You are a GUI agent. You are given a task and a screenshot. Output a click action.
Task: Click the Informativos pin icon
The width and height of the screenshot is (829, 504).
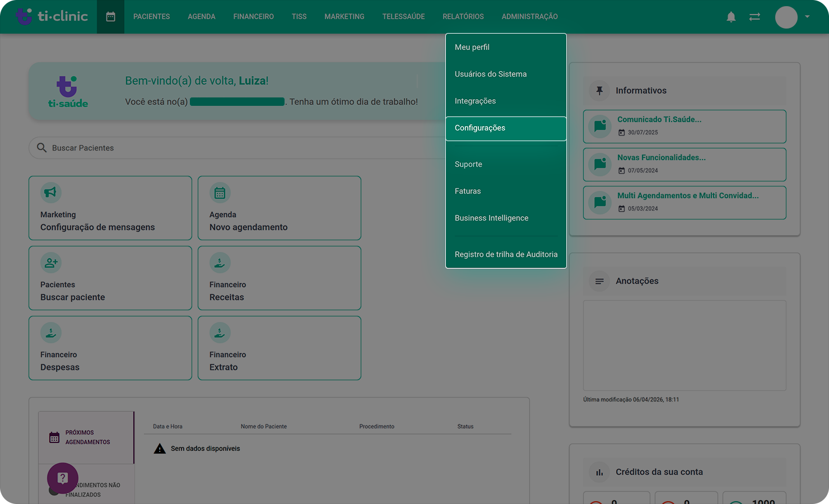[x=599, y=91]
